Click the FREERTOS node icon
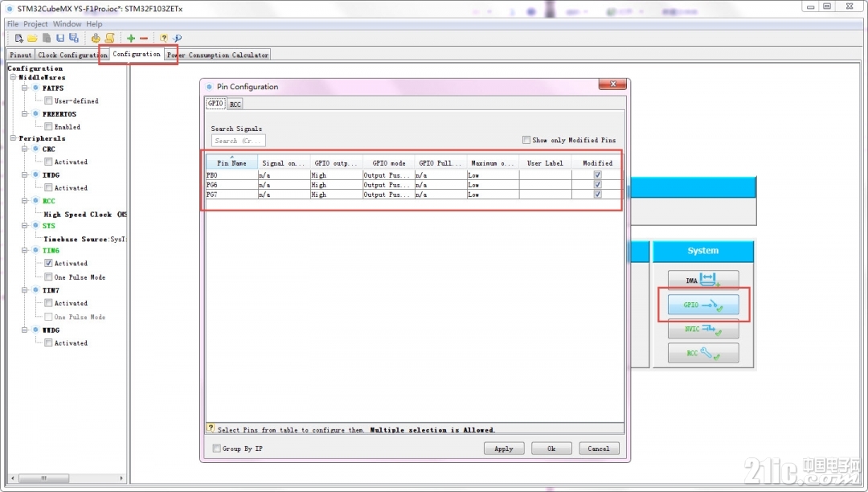 (36, 114)
